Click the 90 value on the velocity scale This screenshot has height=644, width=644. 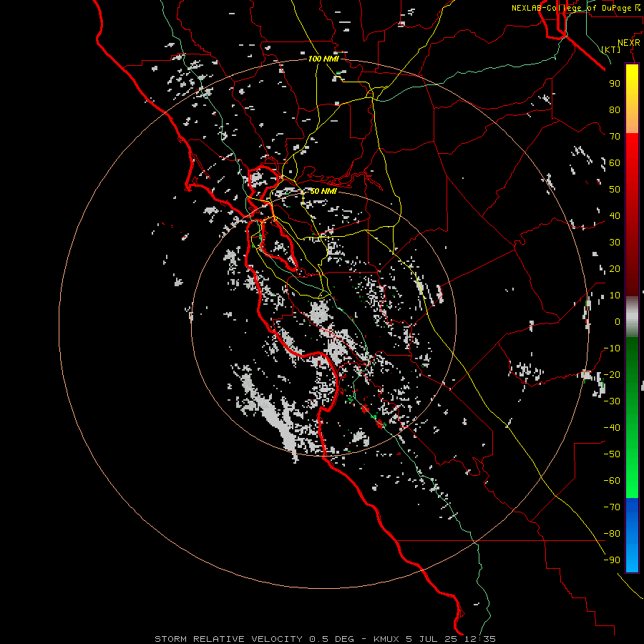point(615,84)
